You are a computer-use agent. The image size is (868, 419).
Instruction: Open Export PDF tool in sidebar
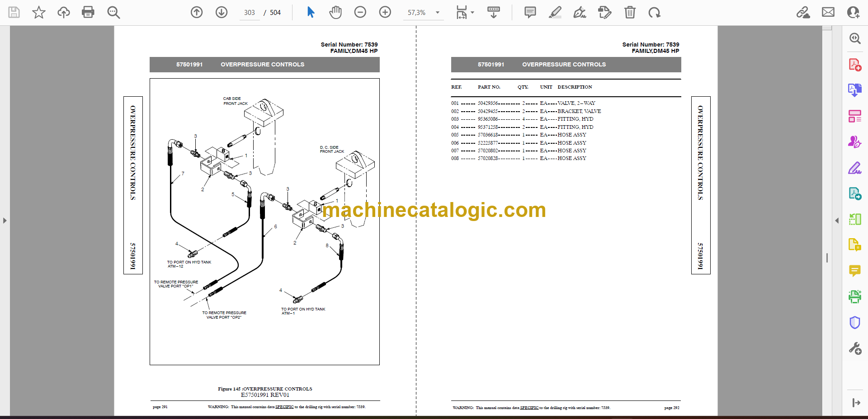(855, 90)
